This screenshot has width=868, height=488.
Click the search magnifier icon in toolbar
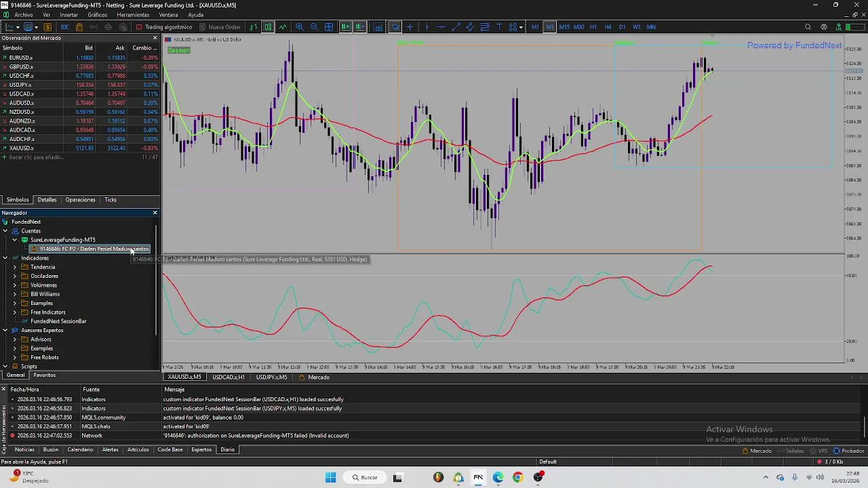[808, 27]
